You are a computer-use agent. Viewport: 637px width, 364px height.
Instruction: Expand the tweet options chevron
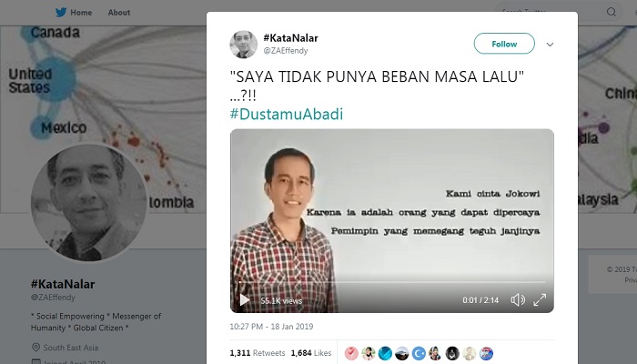550,45
